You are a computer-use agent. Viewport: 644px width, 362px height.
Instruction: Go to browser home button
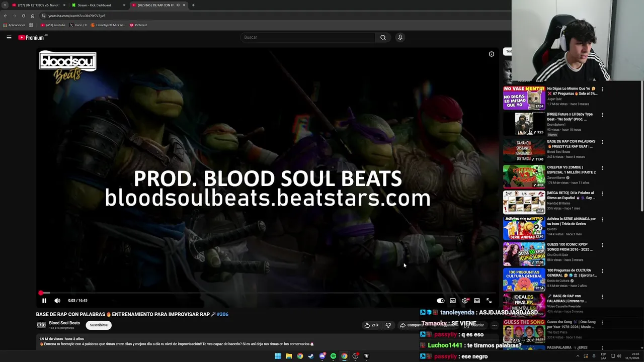[33, 16]
